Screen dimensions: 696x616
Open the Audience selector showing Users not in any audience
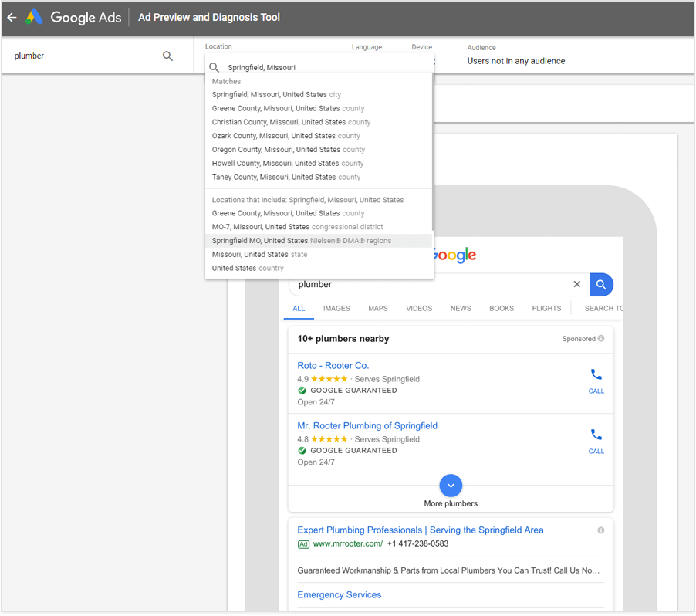point(515,59)
